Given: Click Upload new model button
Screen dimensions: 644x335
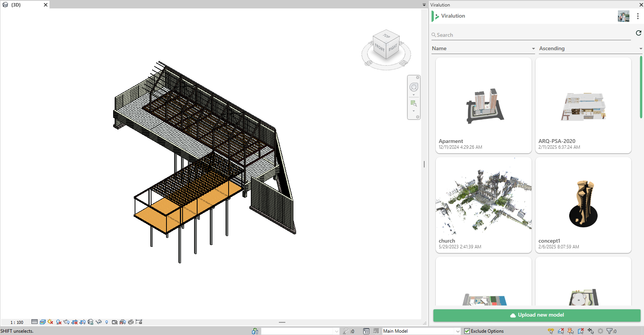Looking at the screenshot, I should point(537,315).
